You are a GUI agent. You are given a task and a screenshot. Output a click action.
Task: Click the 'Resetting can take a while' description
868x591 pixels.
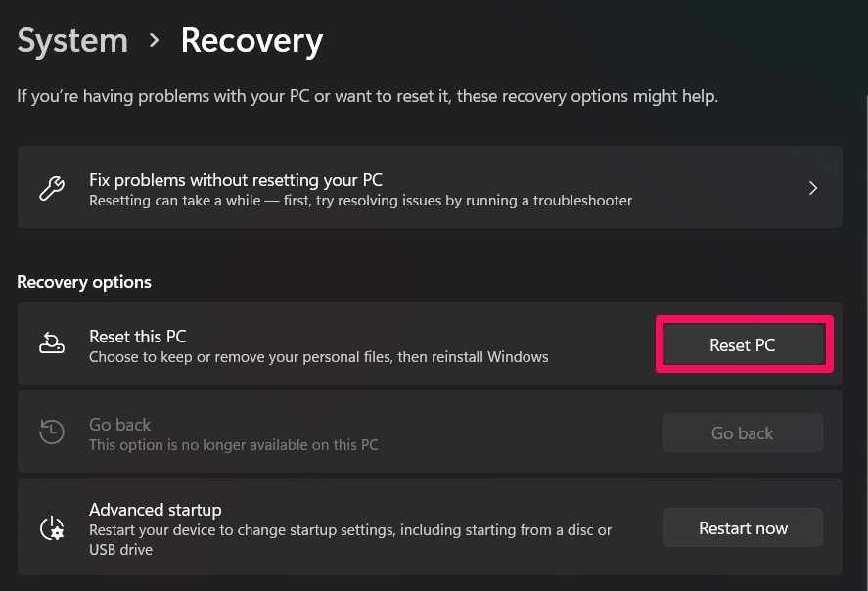[x=360, y=201]
